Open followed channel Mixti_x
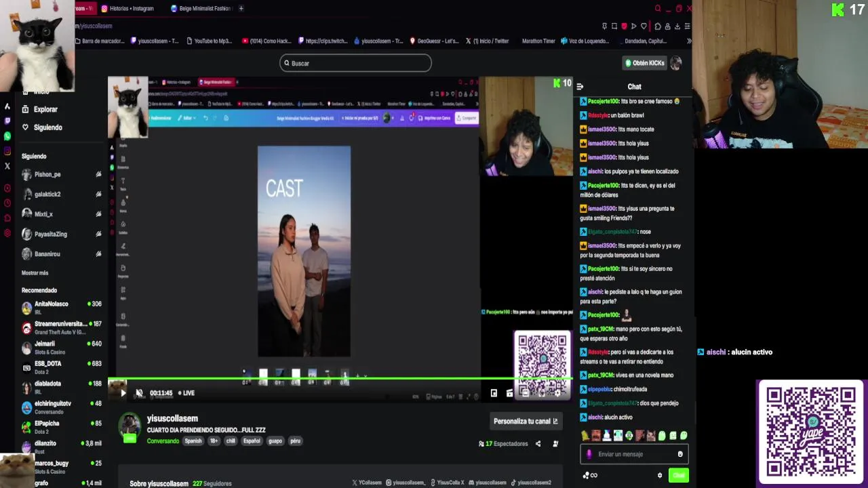The image size is (868, 488). 61,214
